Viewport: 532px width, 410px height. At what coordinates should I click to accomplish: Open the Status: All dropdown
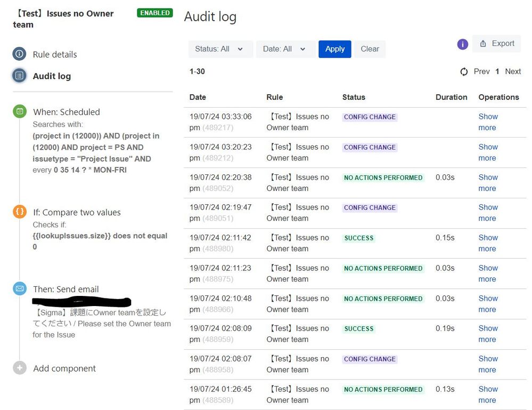(220, 49)
